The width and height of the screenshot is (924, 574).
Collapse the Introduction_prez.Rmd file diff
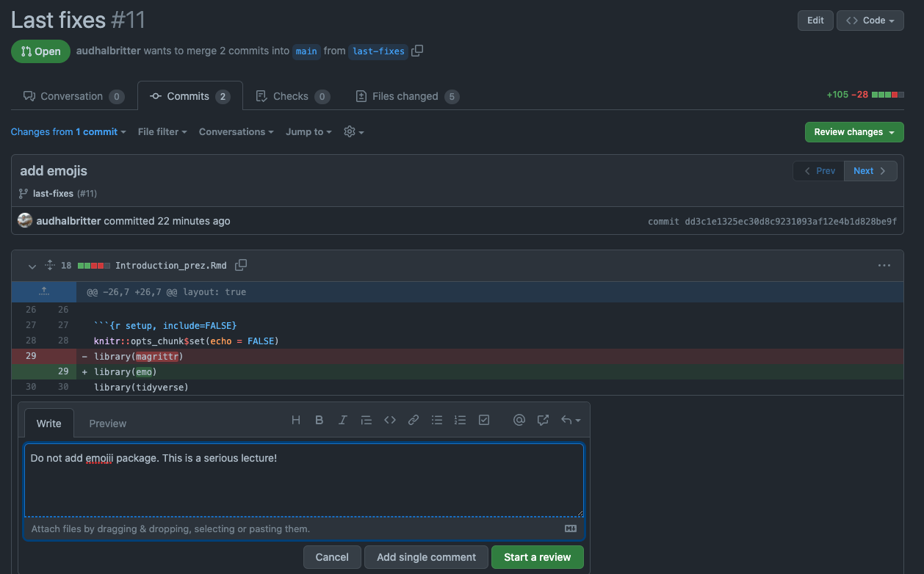[32, 266]
